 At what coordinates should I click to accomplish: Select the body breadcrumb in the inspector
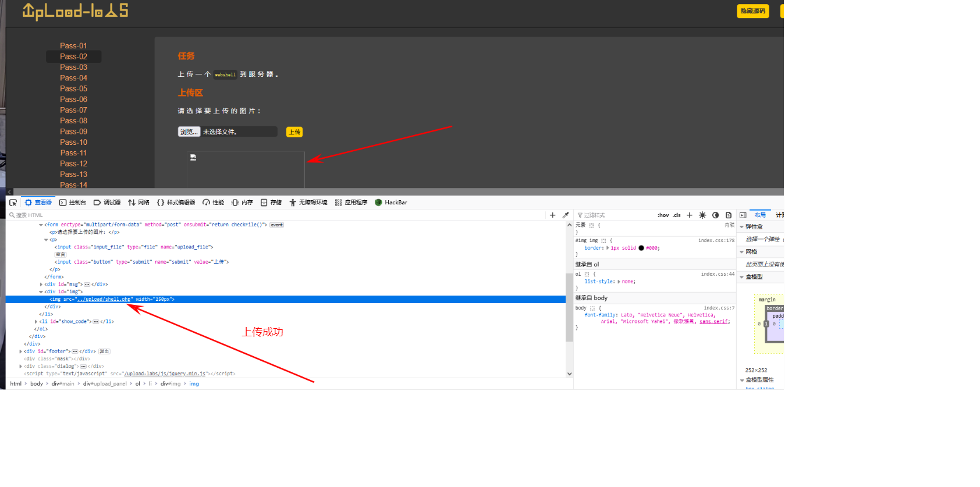(37, 384)
